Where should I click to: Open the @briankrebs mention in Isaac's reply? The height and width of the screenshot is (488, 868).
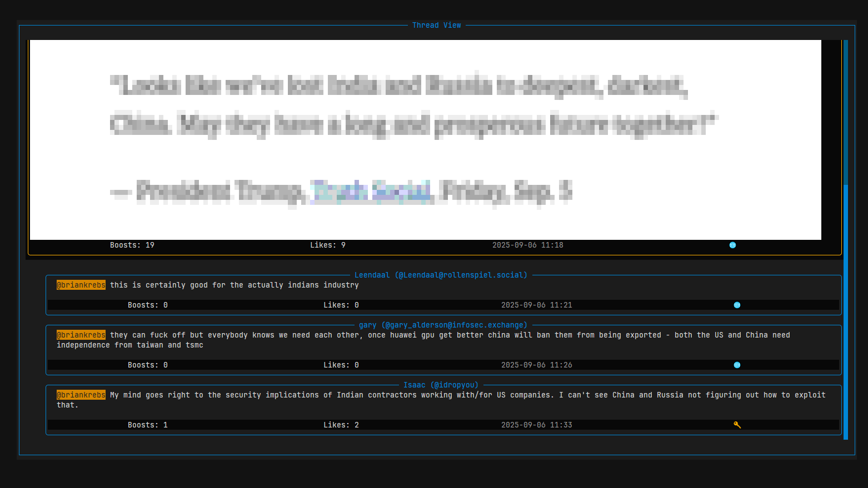tap(81, 395)
